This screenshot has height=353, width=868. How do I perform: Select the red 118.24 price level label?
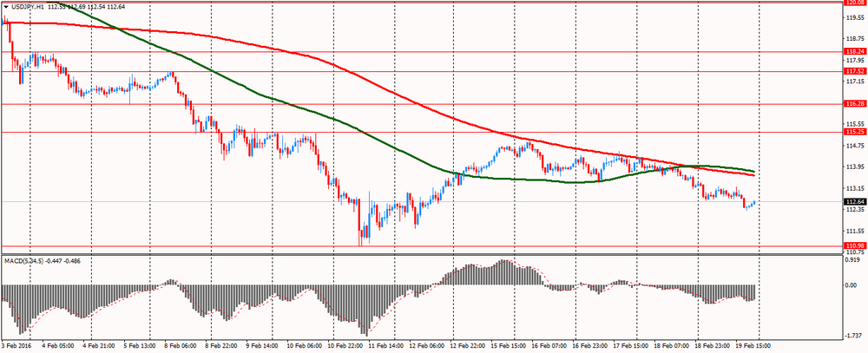(856, 51)
